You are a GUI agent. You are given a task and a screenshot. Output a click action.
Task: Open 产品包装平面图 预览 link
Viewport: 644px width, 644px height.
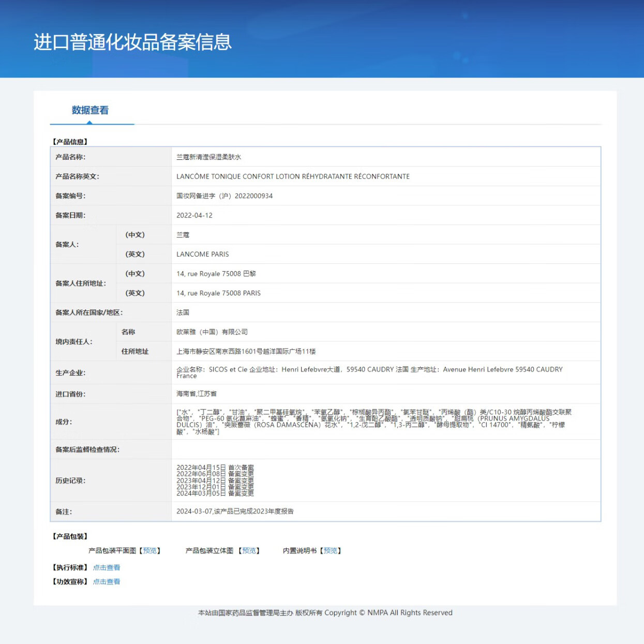tap(150, 551)
